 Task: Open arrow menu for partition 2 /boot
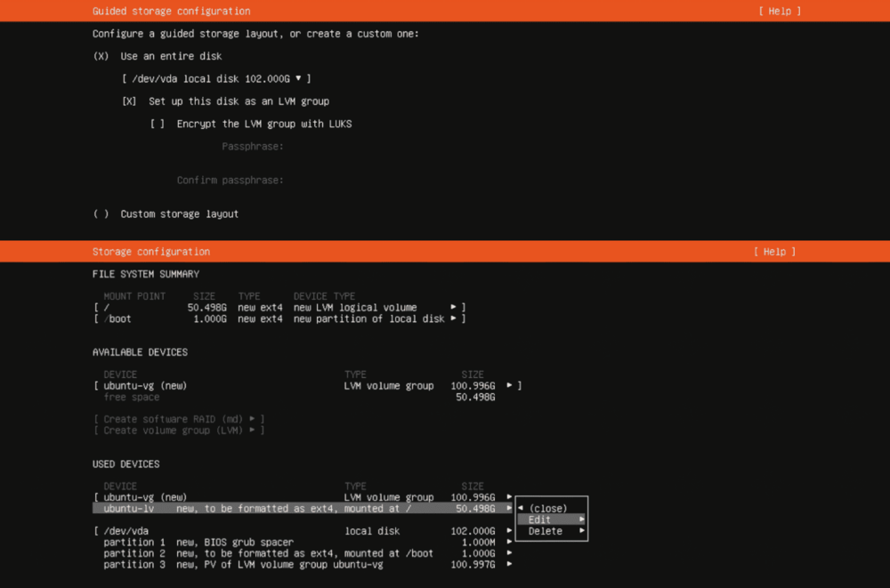(x=509, y=553)
